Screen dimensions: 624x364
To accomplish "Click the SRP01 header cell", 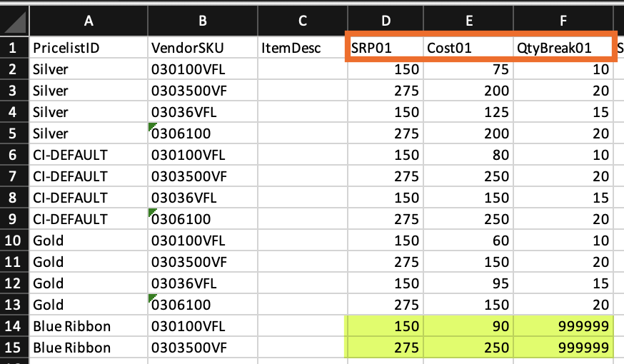I will tap(386, 48).
